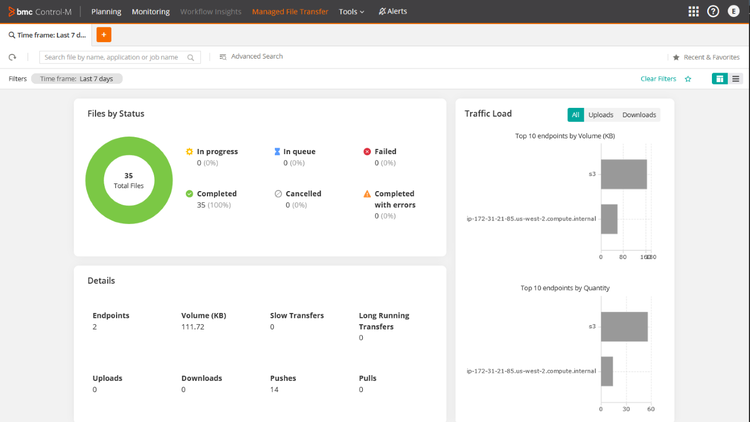
Task: Click the In queue hourglass icon
Action: [x=277, y=151]
